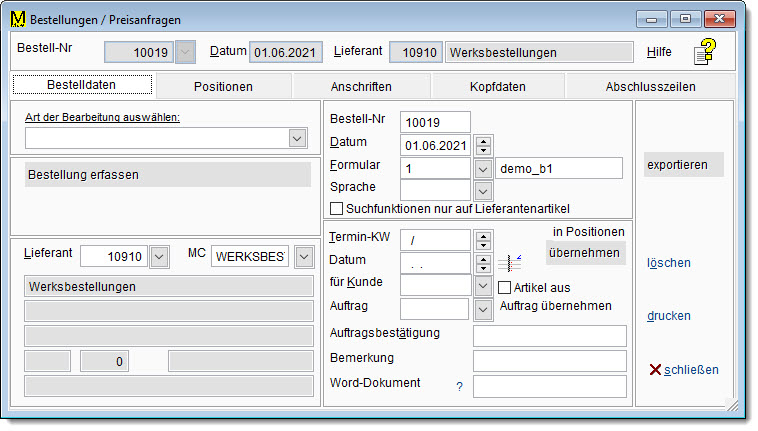This screenshot has width=758, height=431.
Task: Click the red X schließen button
Action: click(683, 370)
